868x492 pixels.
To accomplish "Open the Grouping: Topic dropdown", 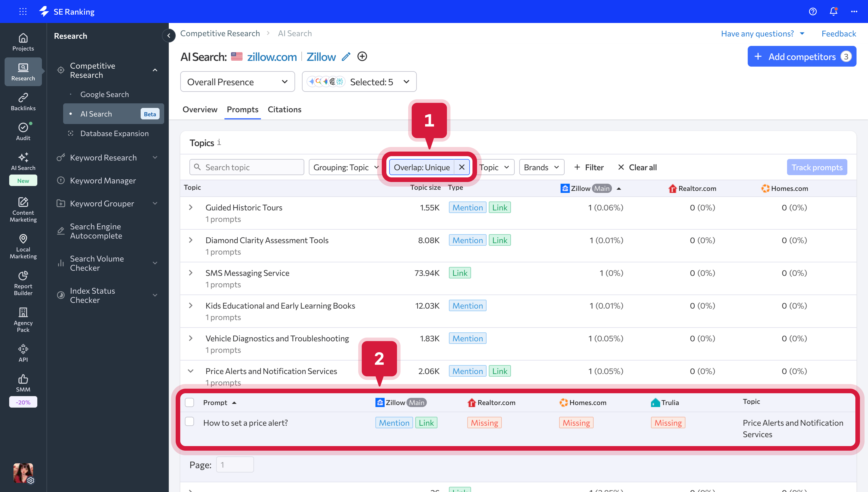I will 346,167.
